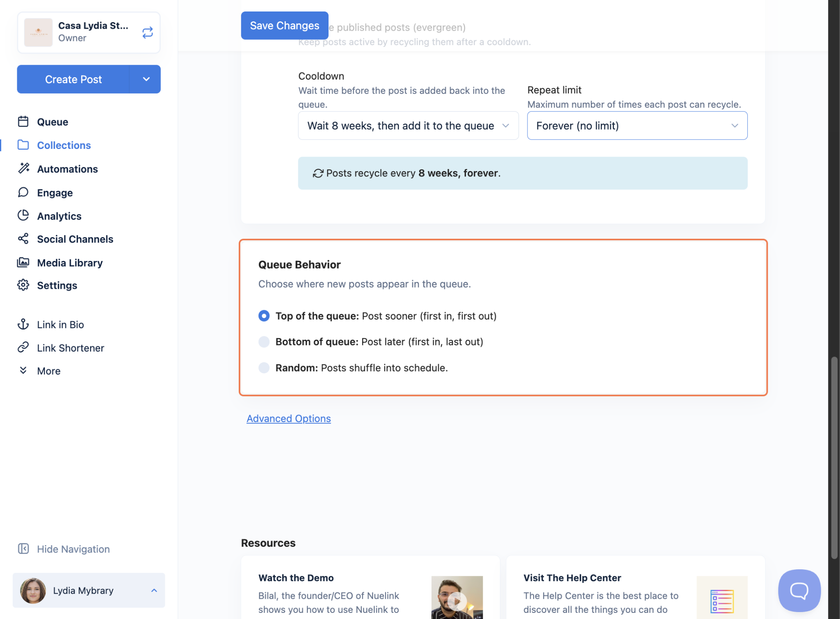Choose Random shuffle queue behavior
The image size is (840, 619).
(264, 368)
